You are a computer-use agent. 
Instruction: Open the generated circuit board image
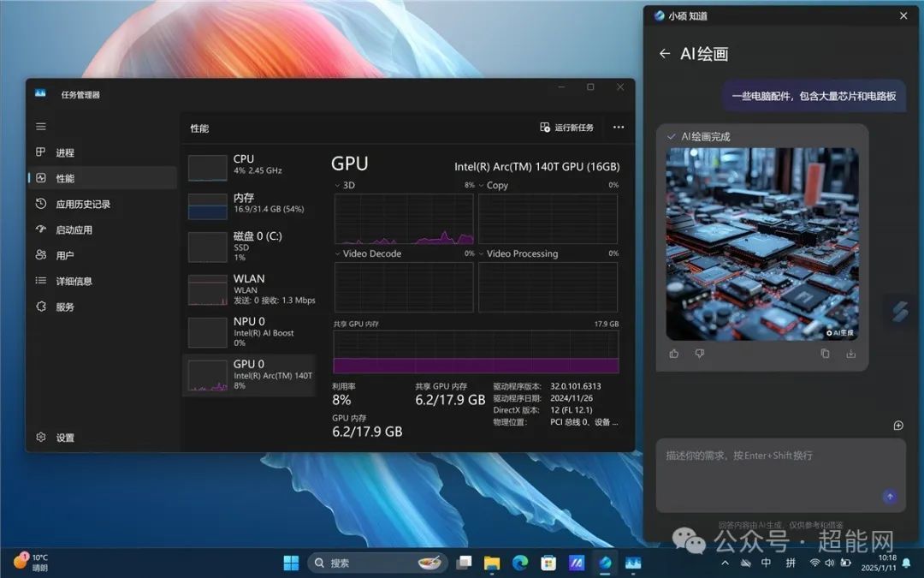tap(762, 243)
